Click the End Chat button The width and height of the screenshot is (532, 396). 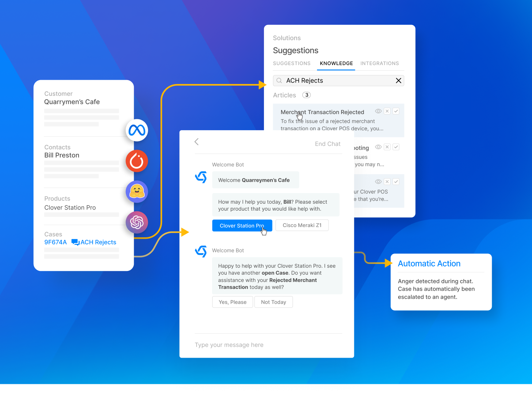[x=328, y=144]
